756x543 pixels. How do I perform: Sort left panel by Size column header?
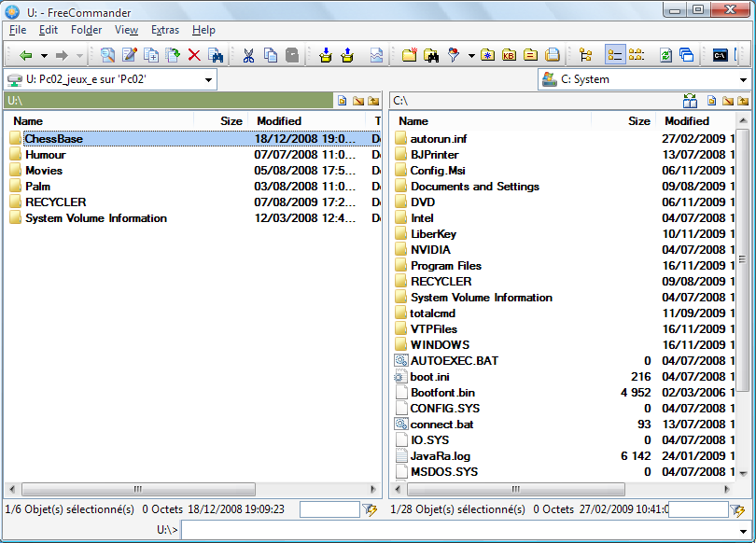tap(221, 121)
